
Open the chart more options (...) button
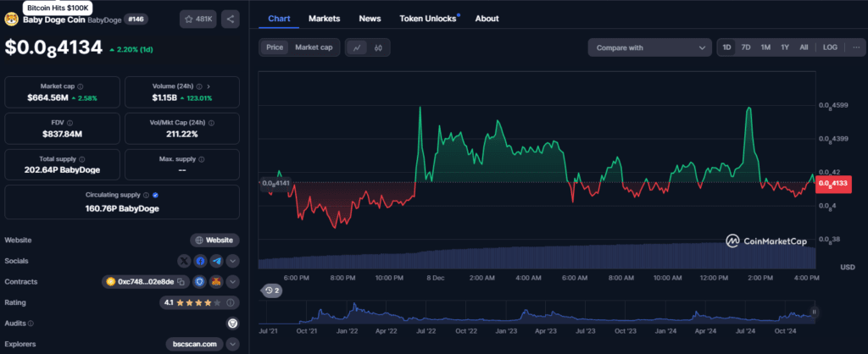[856, 47]
